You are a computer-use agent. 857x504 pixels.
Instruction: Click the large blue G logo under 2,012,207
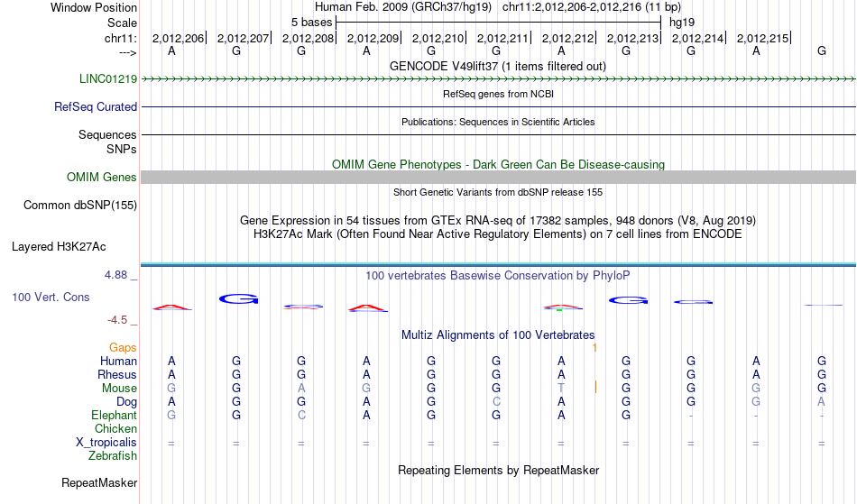click(238, 299)
